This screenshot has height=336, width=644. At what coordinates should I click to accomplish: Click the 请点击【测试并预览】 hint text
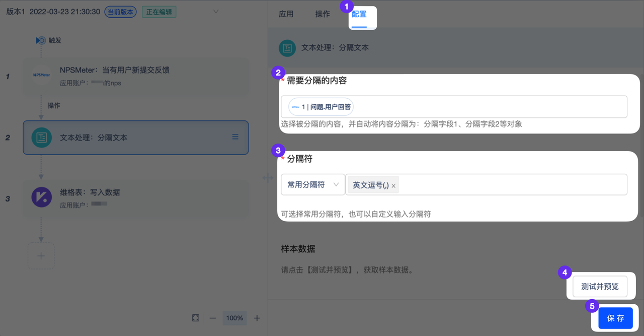point(347,270)
